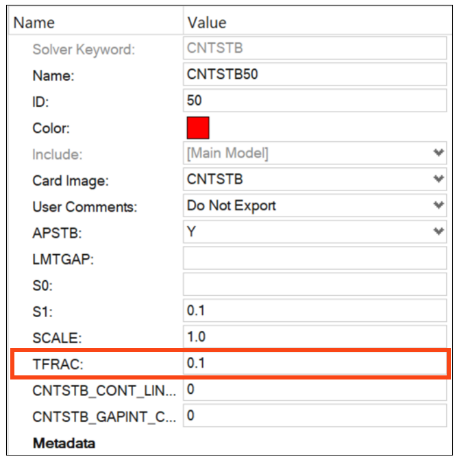
Task: Select the SCALE field showing 1.0
Action: click(x=315, y=337)
